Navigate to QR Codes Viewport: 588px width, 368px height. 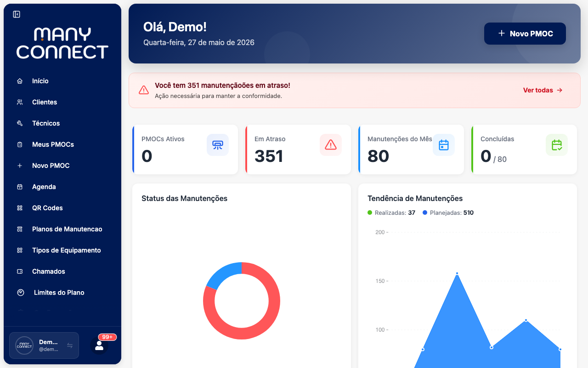coord(62,208)
